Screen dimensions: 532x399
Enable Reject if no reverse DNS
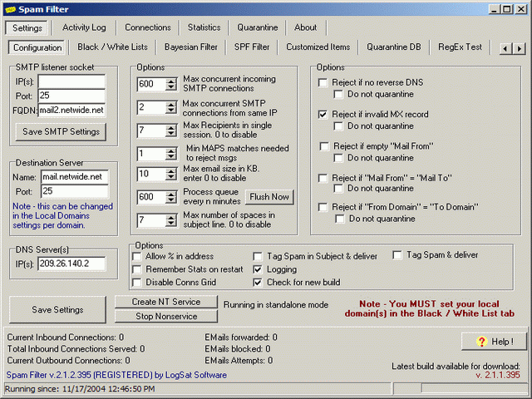click(323, 82)
